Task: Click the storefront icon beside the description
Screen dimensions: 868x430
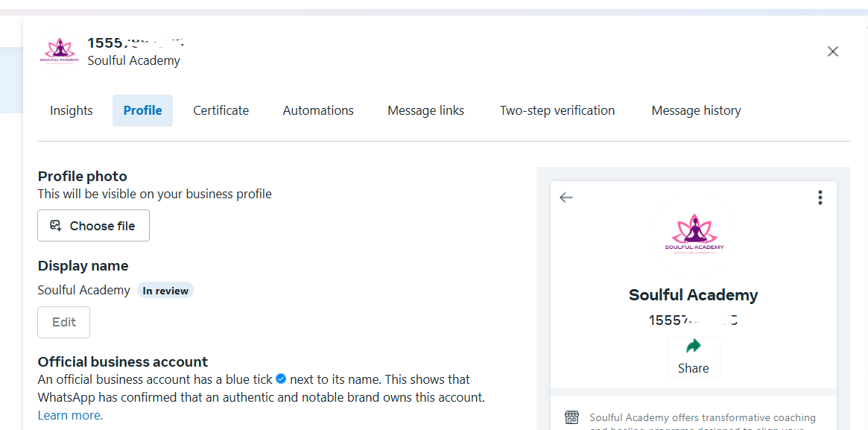Action: coord(571,418)
